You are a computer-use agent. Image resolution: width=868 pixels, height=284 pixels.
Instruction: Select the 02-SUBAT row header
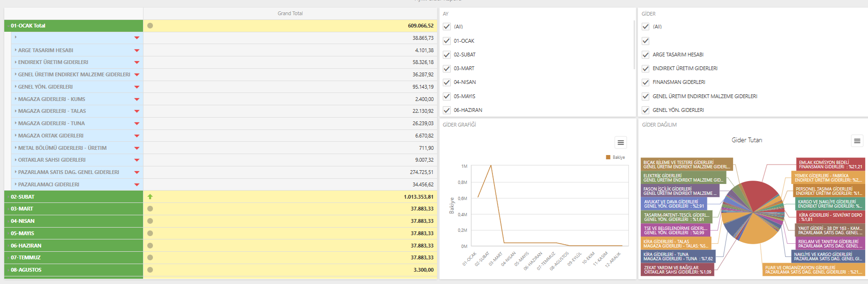pyautogui.click(x=73, y=197)
